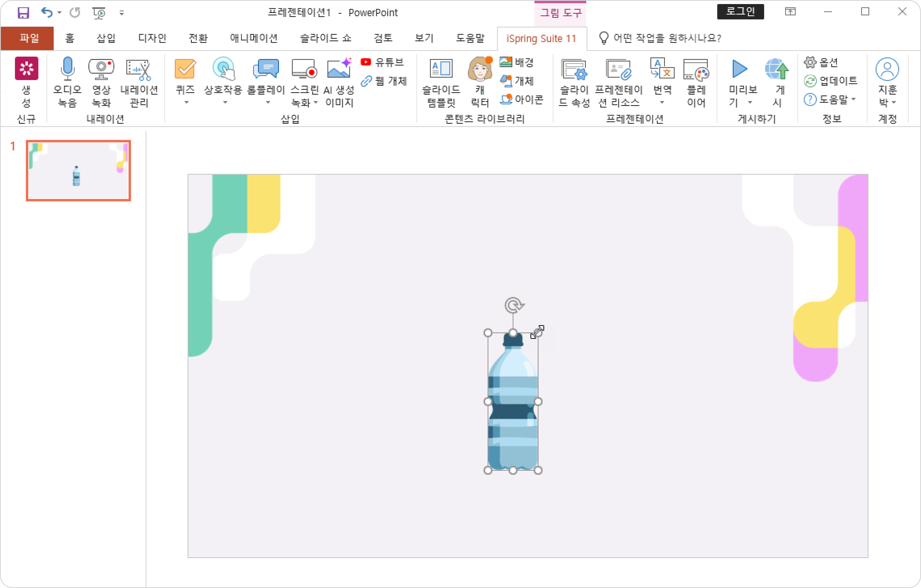Expand the 도움말 dropdown in 정보 group
The image size is (921, 588).
coord(853,99)
